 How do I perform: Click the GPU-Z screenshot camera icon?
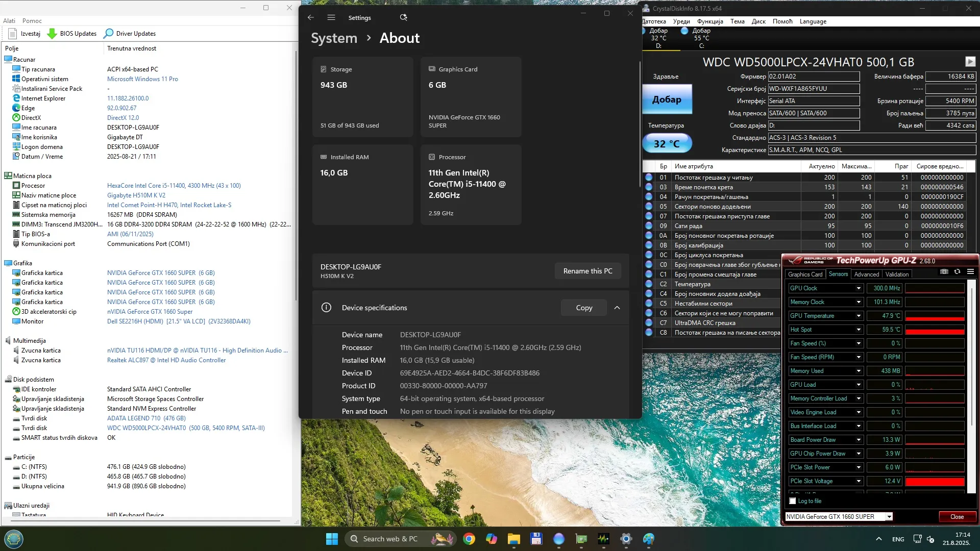pyautogui.click(x=944, y=272)
